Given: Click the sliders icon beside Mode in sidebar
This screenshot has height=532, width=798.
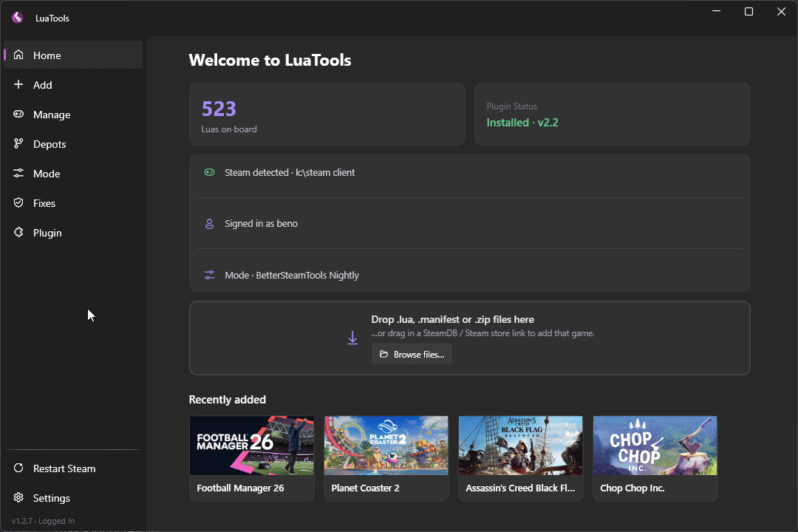Looking at the screenshot, I should click(x=18, y=173).
